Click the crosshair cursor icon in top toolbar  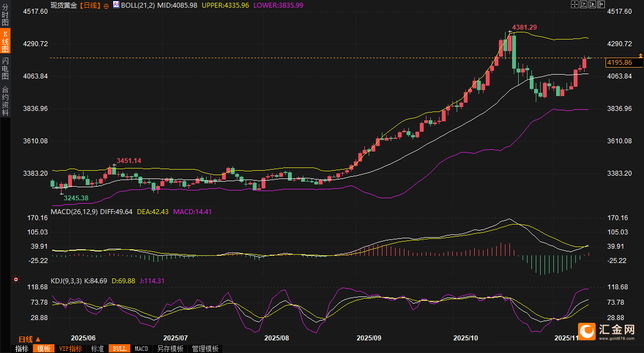[575, 4]
